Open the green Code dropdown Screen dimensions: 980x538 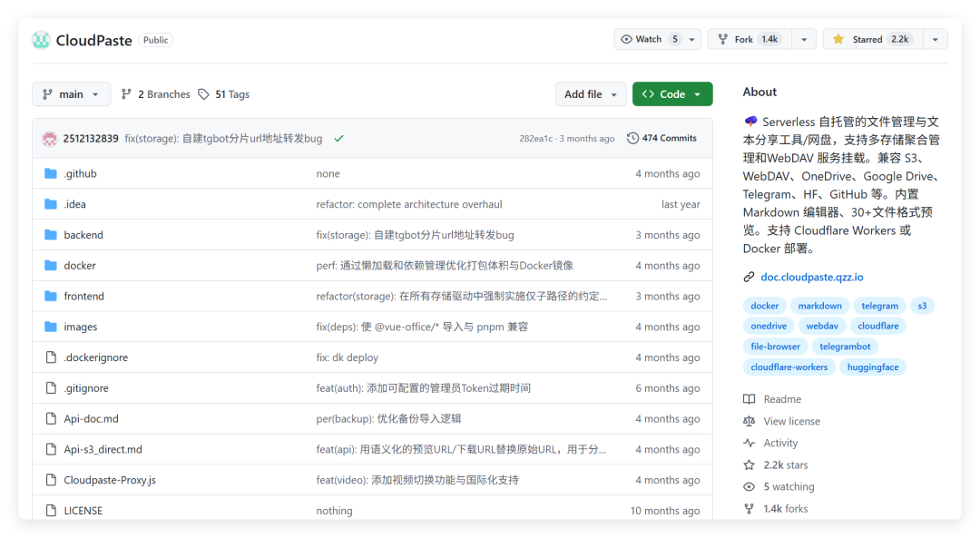click(671, 94)
